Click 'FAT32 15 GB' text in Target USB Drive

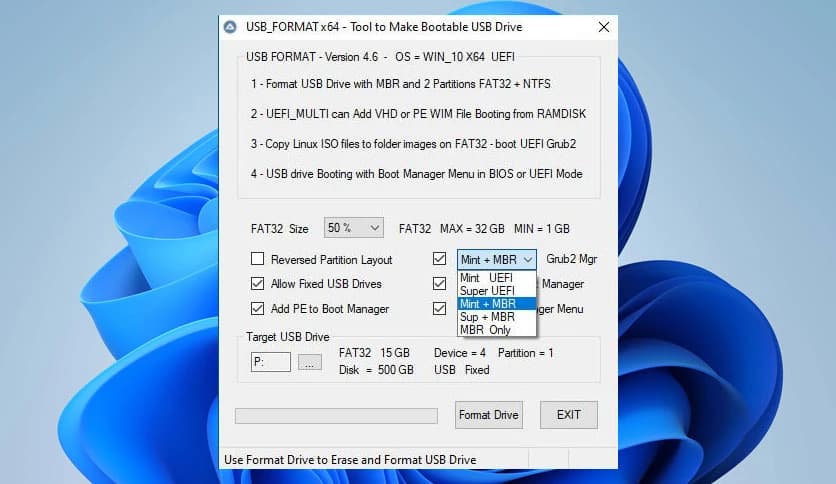374,353
